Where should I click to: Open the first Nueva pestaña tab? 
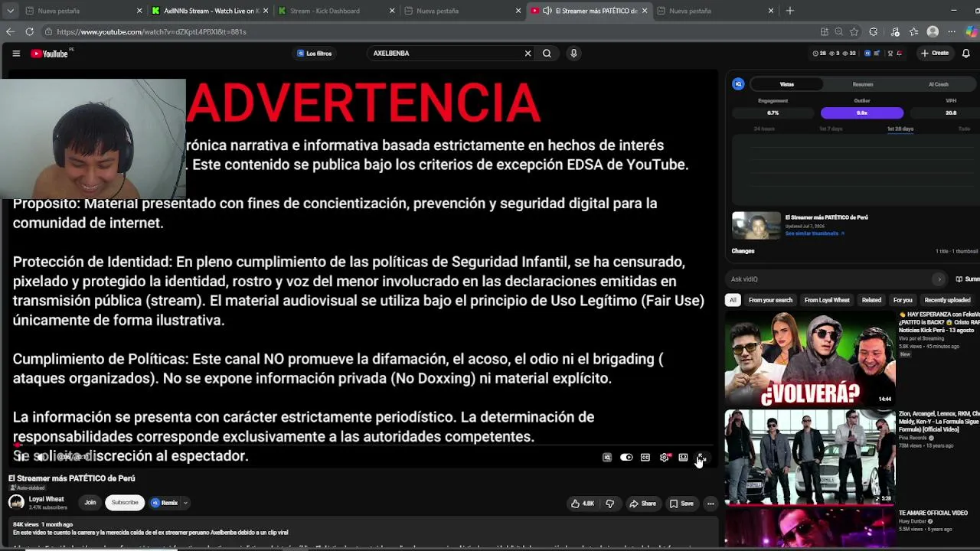point(84,11)
